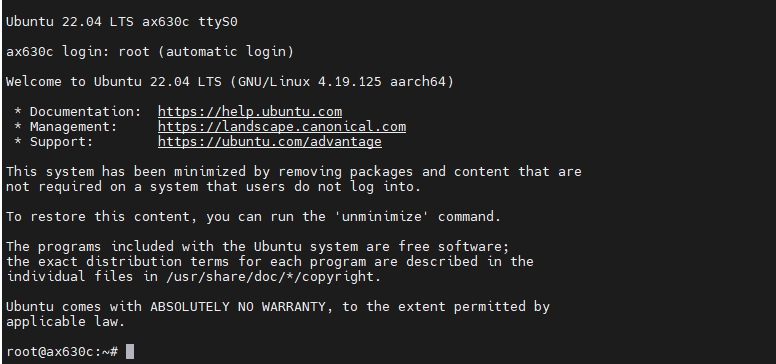Click the root@ax630c shell prompt text
This screenshot has height=364, width=776.
pyautogui.click(x=62, y=352)
